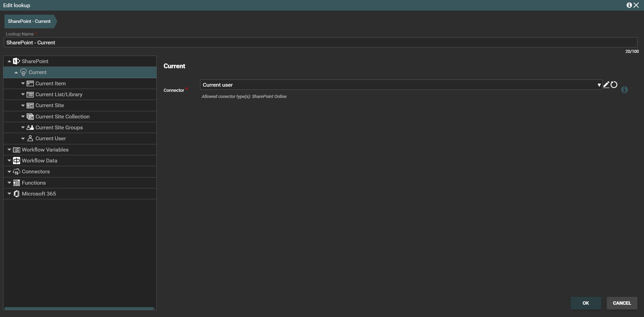Expand the Current Item arrow
This screenshot has width=644, height=317.
(23, 84)
